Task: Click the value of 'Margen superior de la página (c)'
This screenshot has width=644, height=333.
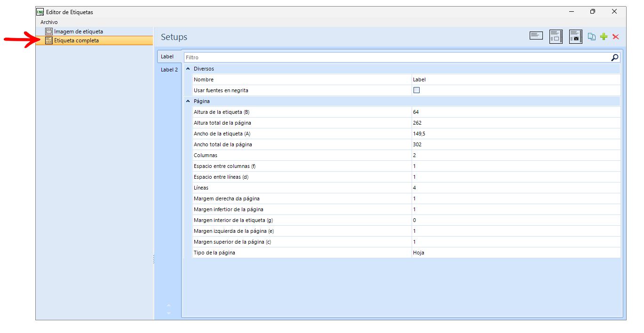Action: coord(414,242)
